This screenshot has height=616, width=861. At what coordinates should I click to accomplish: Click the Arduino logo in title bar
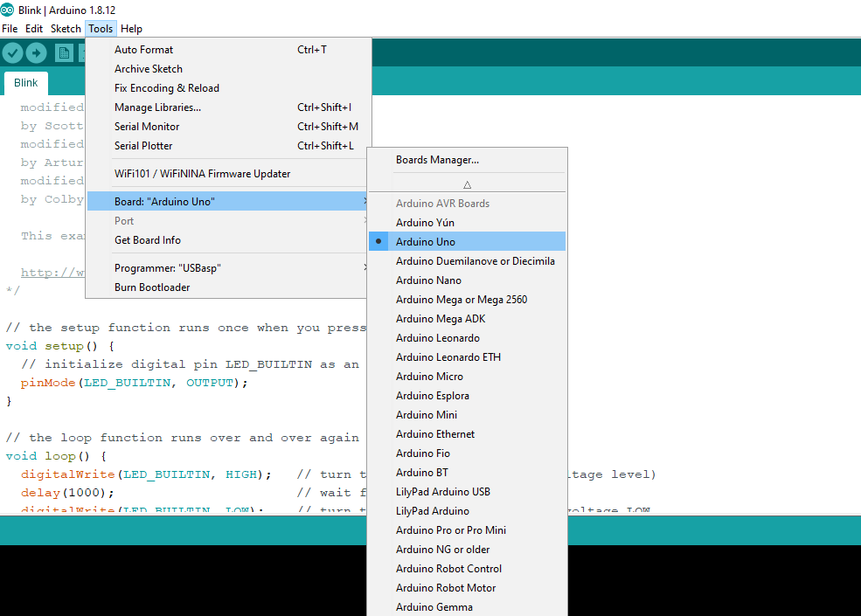(x=8, y=10)
